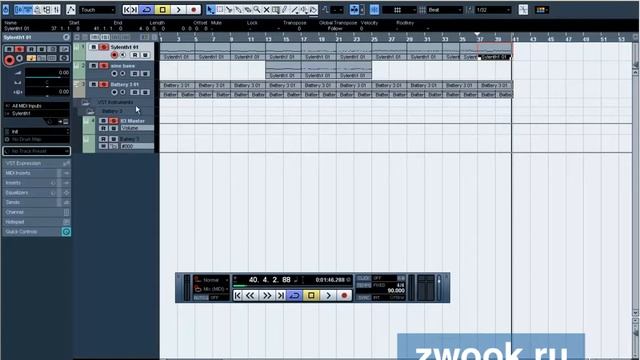
Task: Click Play on the floating transport panel
Action: pyautogui.click(x=328, y=296)
